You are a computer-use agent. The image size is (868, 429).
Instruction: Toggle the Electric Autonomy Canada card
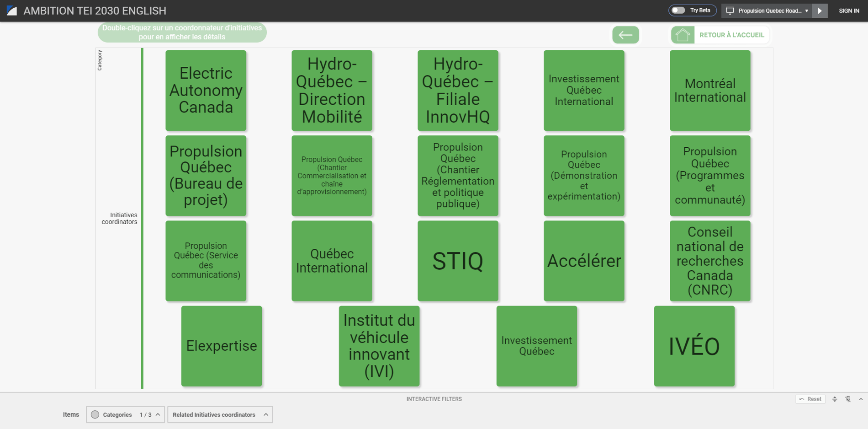[206, 90]
